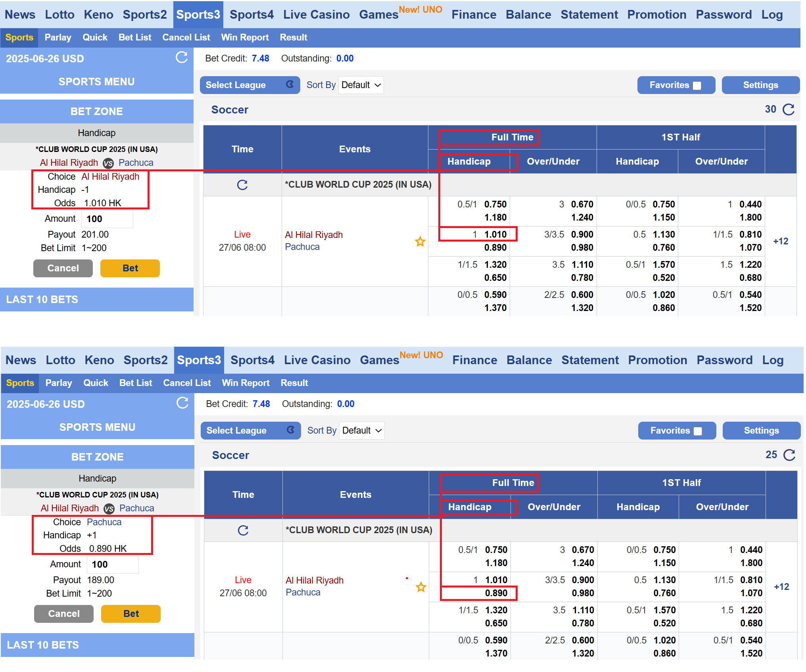The height and width of the screenshot is (672, 806).
Task: Refresh the sidebar date in upper screenshot
Action: click(182, 58)
